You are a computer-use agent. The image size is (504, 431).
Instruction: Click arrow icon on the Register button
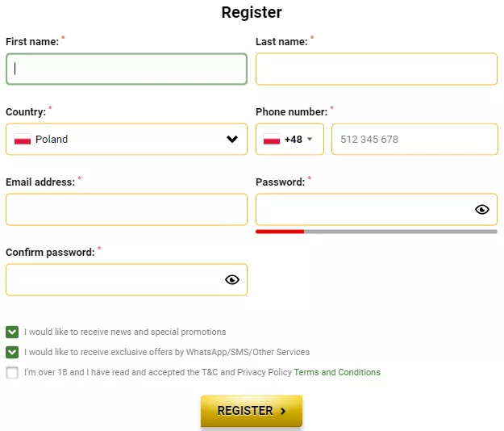pos(283,411)
